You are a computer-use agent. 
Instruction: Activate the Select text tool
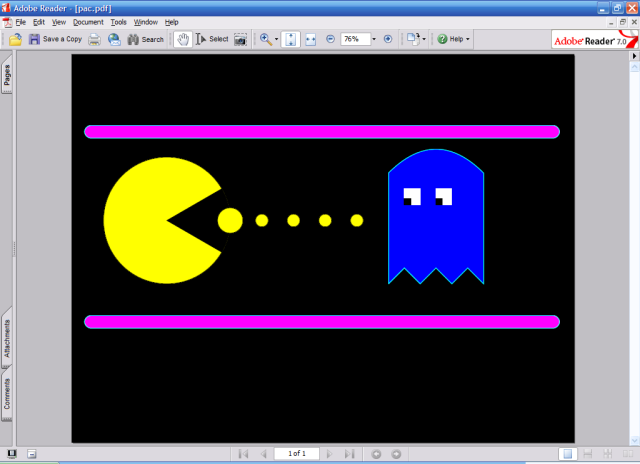(x=212, y=39)
